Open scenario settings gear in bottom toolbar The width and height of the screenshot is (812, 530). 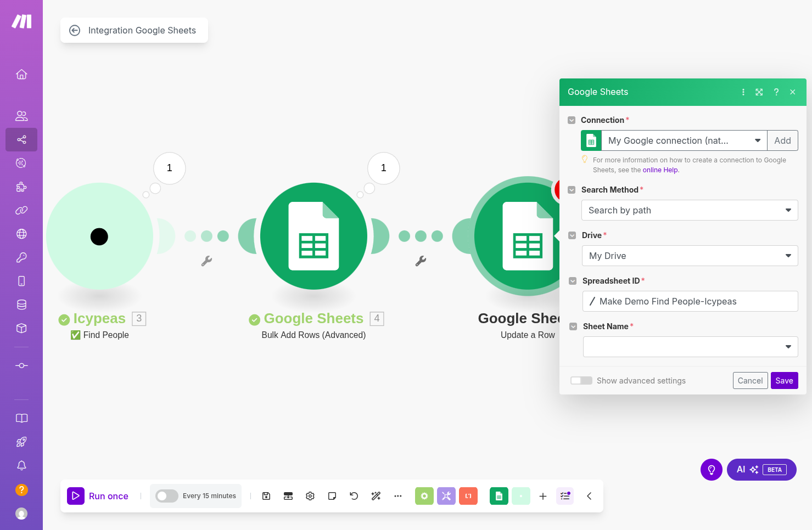(310, 496)
